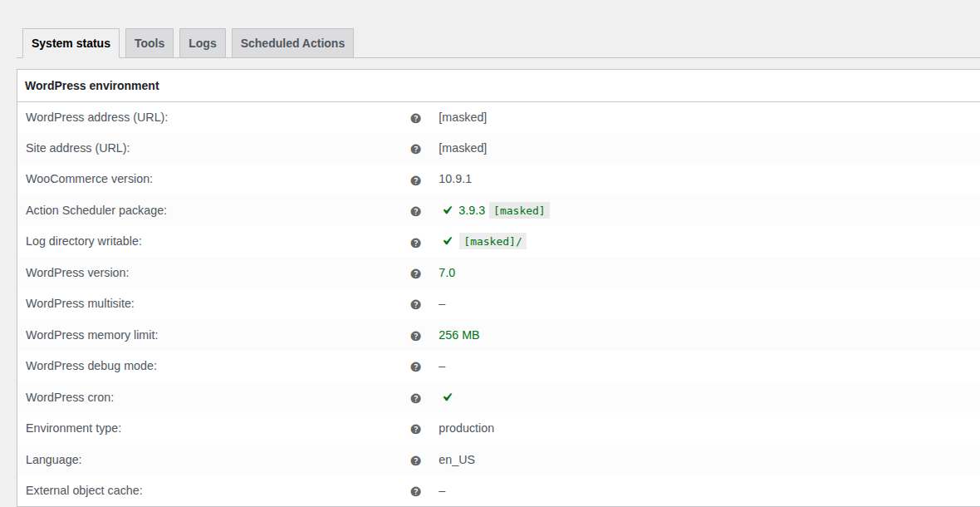Click help icon for WooCommerce version

click(x=415, y=180)
